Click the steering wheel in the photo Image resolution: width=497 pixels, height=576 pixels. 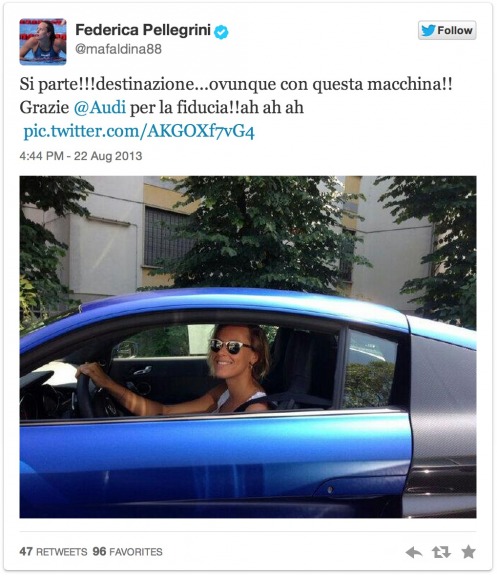(85, 394)
